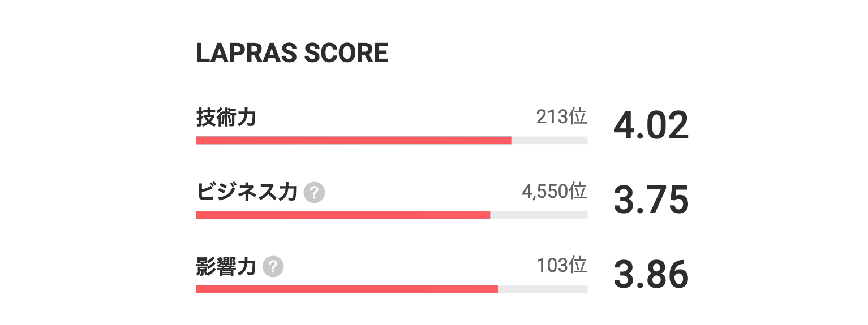
Task: Click the 3.86 score number
Action: click(x=651, y=275)
